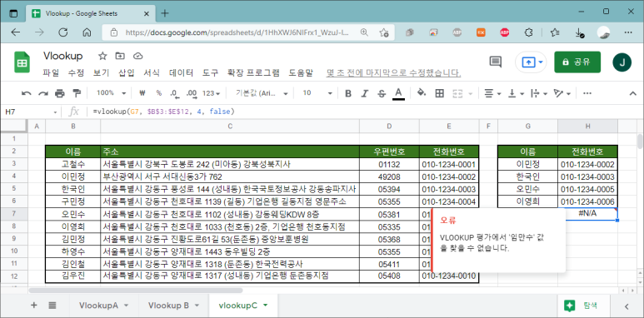
Task: Go to the browser home page
Action: (87, 32)
